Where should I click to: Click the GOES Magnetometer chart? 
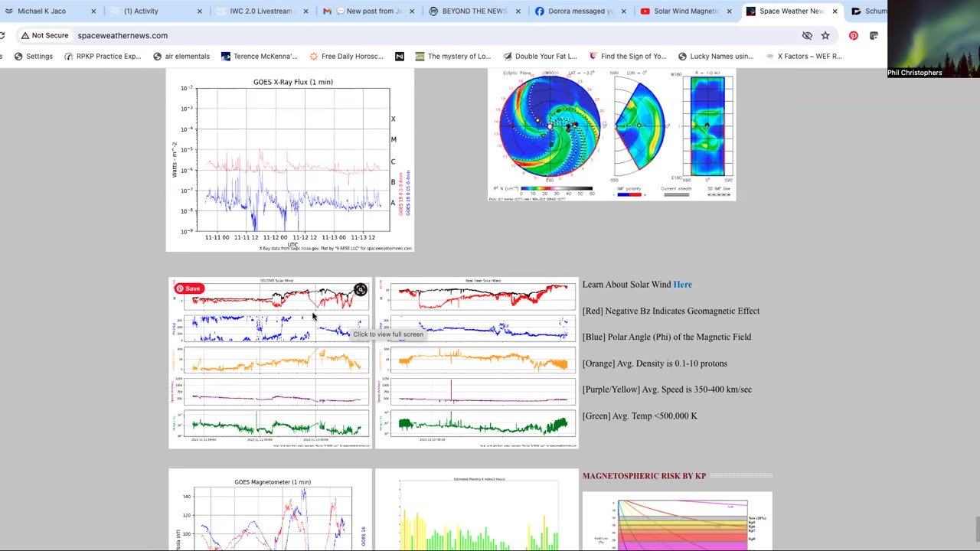[x=270, y=510]
